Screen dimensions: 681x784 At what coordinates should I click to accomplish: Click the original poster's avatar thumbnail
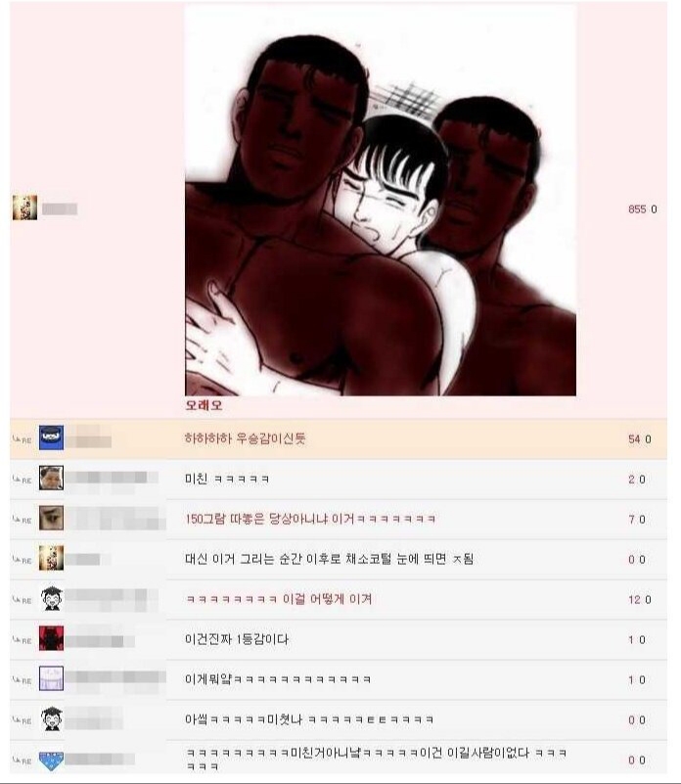tap(24, 208)
